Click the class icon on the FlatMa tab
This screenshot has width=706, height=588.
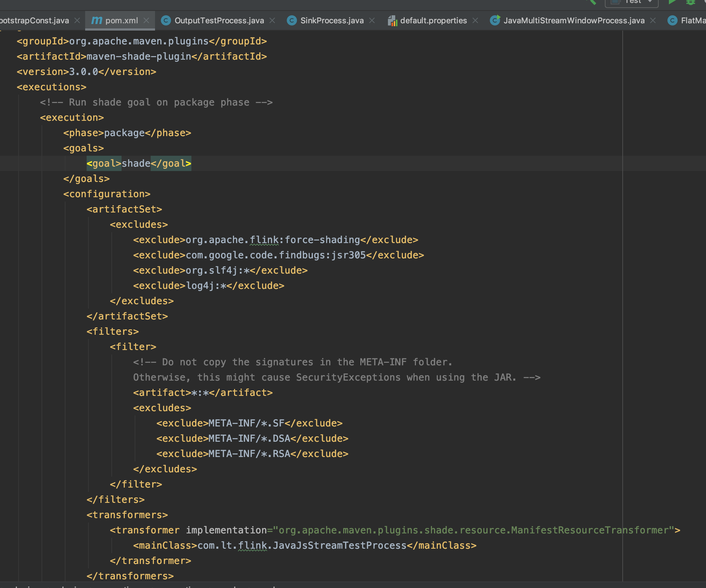tap(673, 20)
